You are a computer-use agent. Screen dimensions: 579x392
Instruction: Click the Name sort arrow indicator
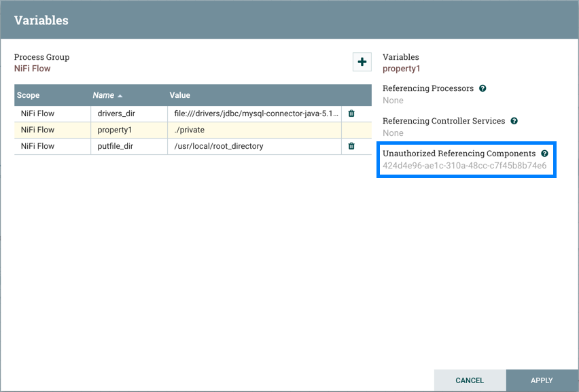pyautogui.click(x=121, y=96)
